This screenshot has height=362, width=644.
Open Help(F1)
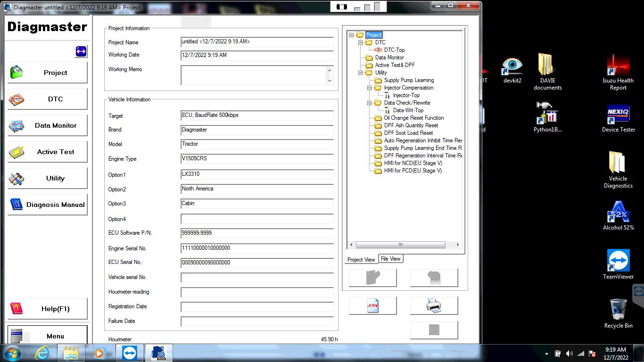[48, 309]
